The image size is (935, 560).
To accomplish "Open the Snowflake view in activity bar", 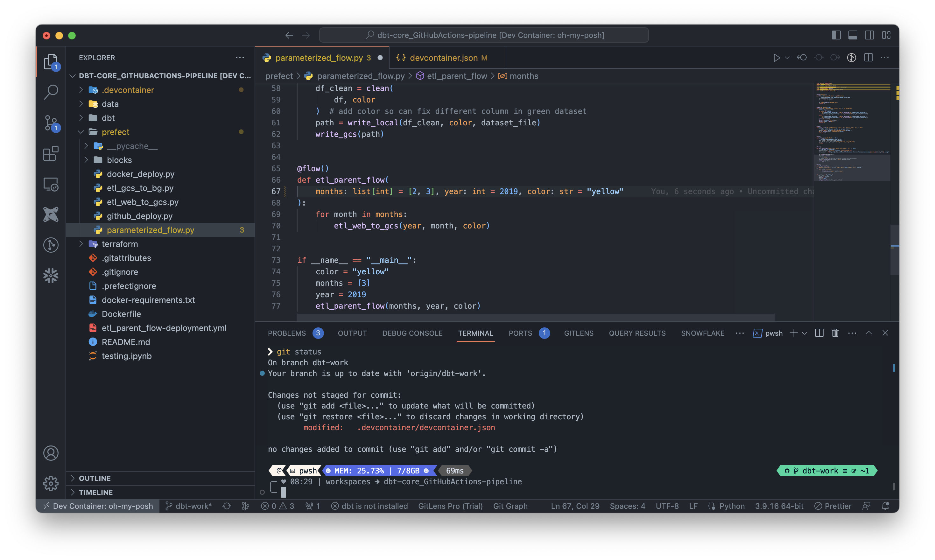I will click(x=51, y=276).
